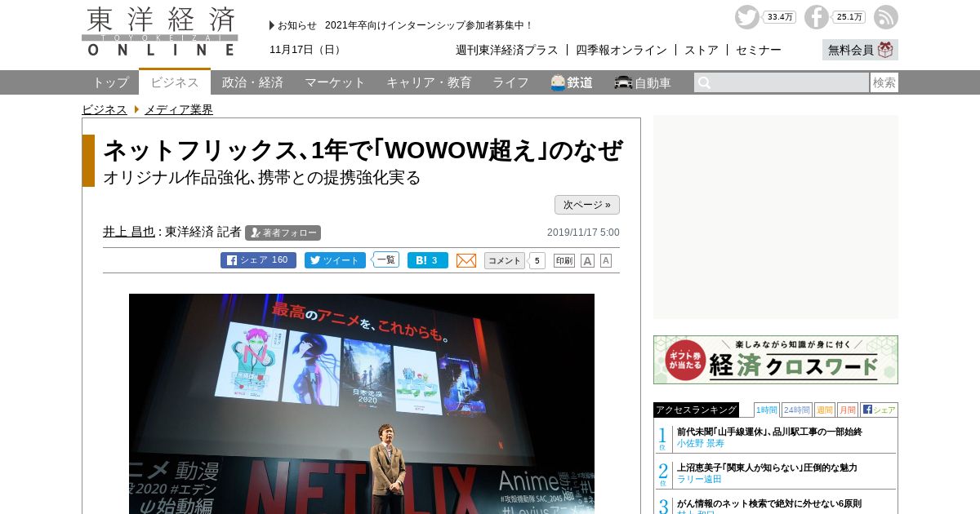Screen dimensions: 980x514
Task: Click the Facebook follower count 25.1万
Action: coord(849,17)
